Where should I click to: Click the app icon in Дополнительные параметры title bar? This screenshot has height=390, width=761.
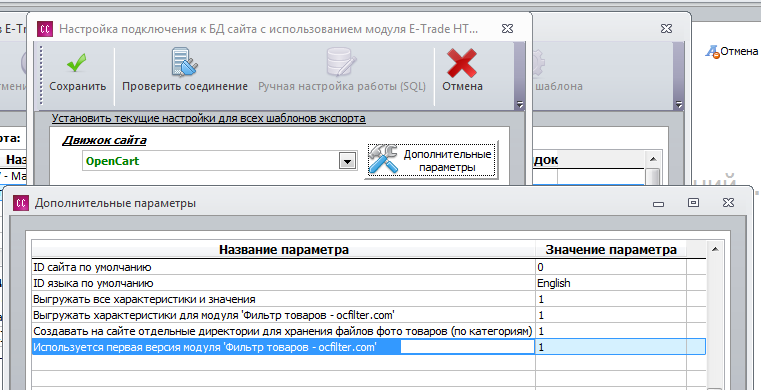coord(21,203)
